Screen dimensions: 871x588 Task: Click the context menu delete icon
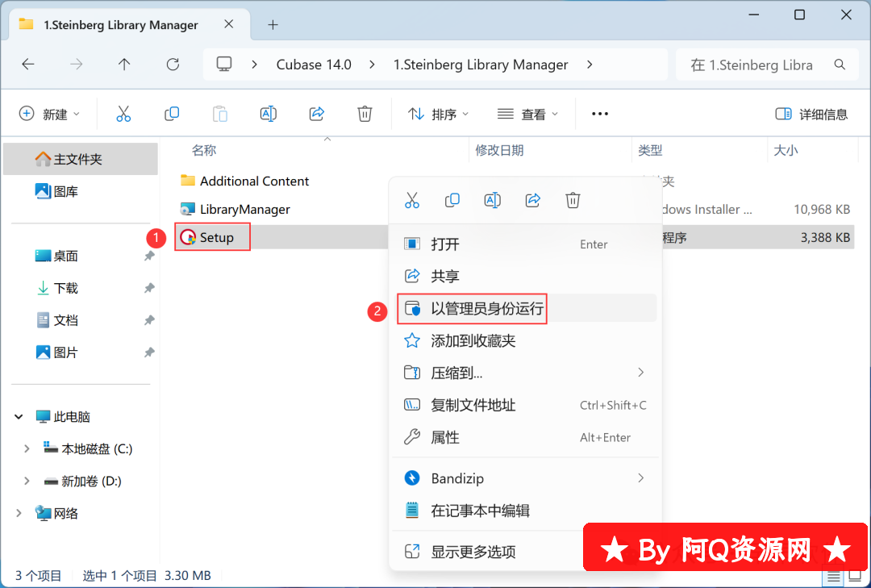click(x=573, y=200)
